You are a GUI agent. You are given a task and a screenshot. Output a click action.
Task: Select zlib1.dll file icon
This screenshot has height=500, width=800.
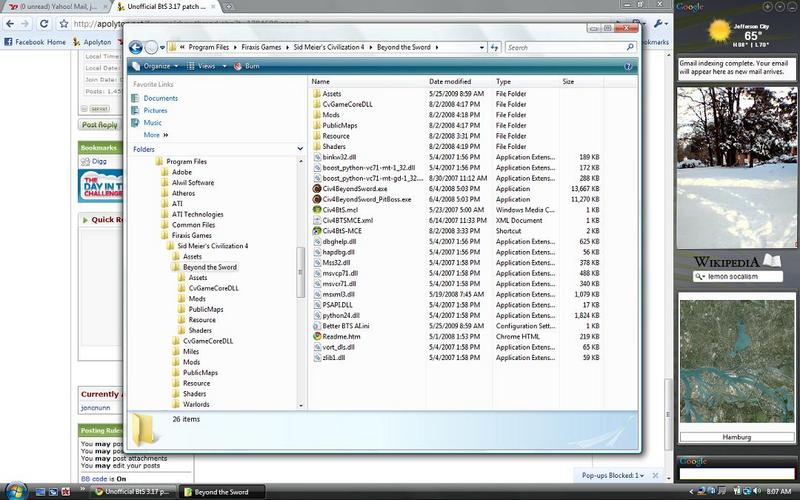pos(317,358)
